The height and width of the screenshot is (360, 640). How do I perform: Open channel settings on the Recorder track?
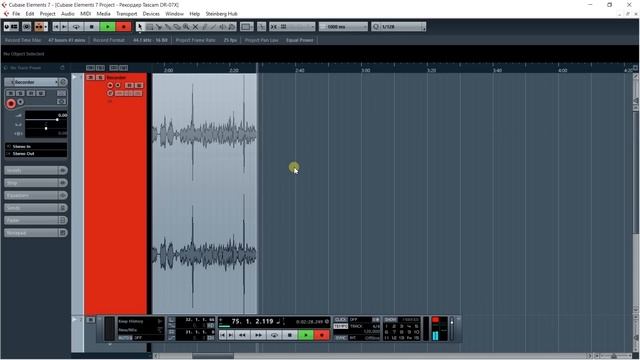coord(110,93)
